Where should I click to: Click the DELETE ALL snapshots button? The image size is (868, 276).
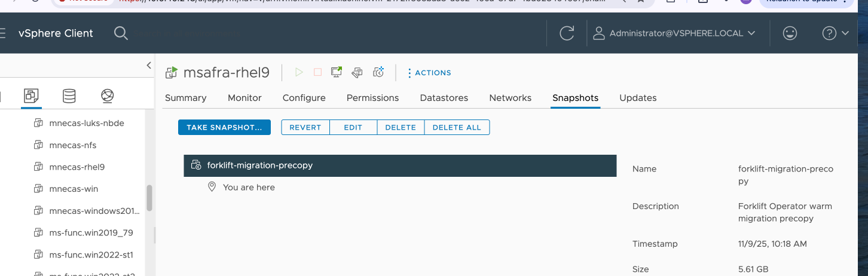click(x=457, y=127)
